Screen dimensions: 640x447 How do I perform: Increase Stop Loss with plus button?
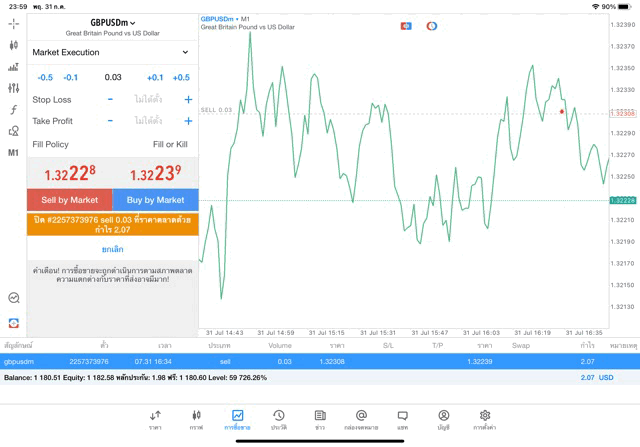[188, 100]
